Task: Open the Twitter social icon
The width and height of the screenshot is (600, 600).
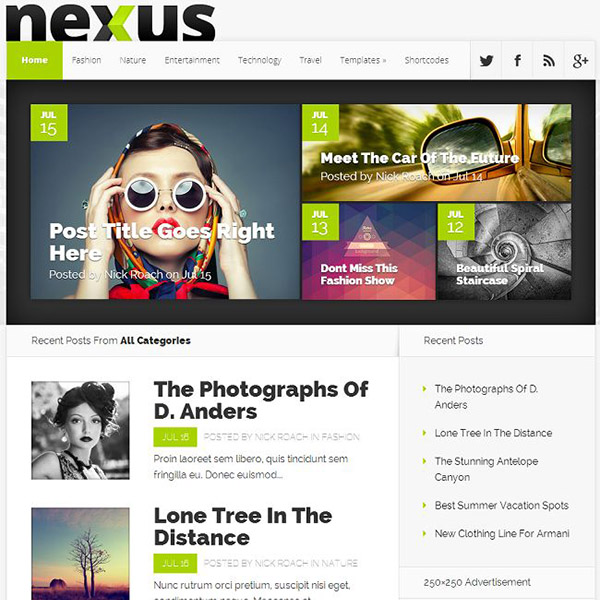Action: [x=486, y=60]
